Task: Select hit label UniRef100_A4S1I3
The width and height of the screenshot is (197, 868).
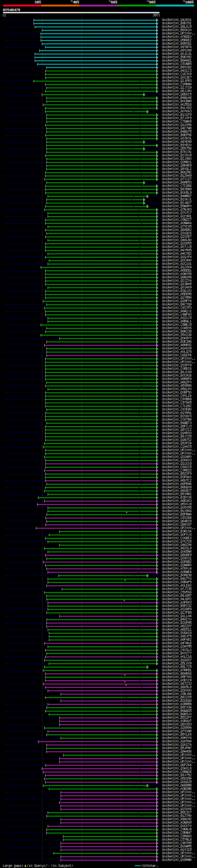Action: tap(177, 71)
